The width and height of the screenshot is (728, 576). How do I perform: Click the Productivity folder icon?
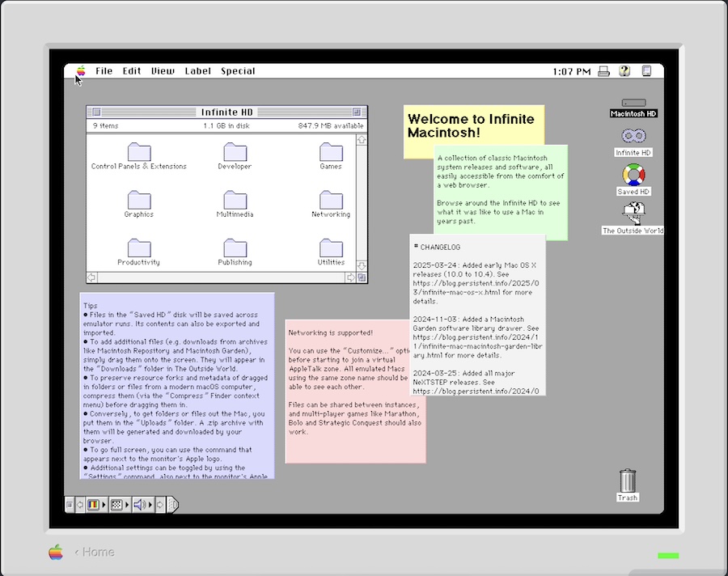coord(139,248)
